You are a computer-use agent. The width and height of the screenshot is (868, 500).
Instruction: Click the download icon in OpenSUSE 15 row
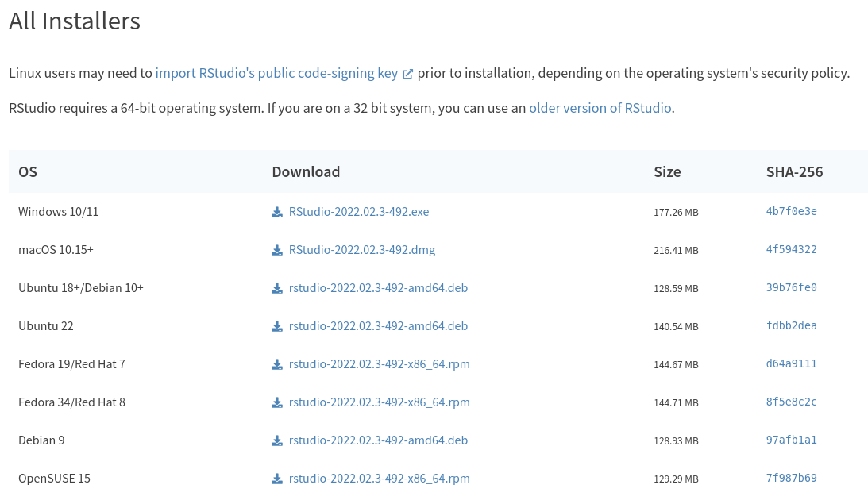(277, 479)
